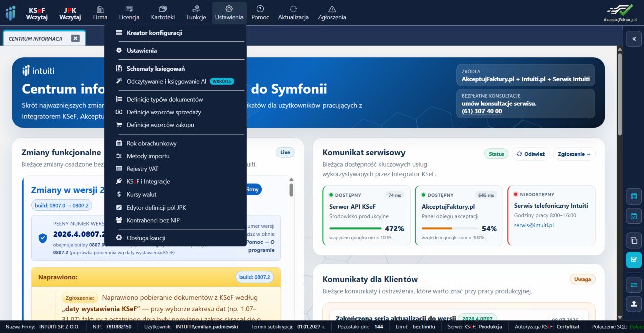Select Kreator konfiguracji menu entry
Screen dimensions: 644x333
175,33
